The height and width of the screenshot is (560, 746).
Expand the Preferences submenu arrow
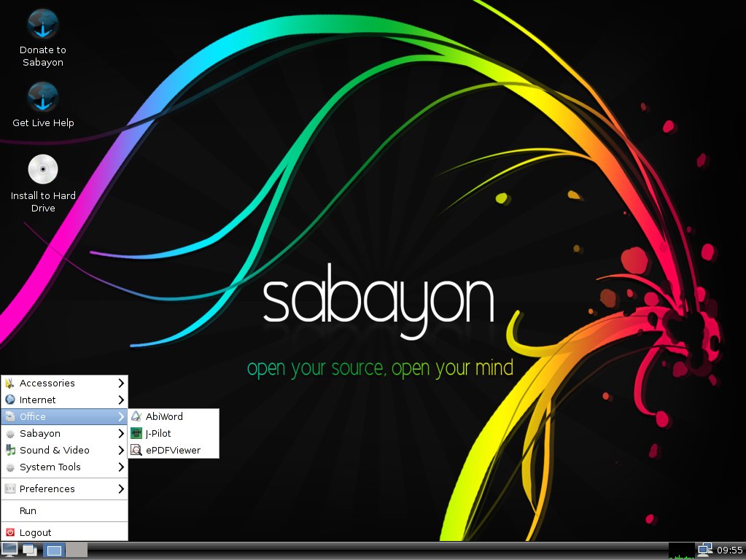tap(121, 489)
